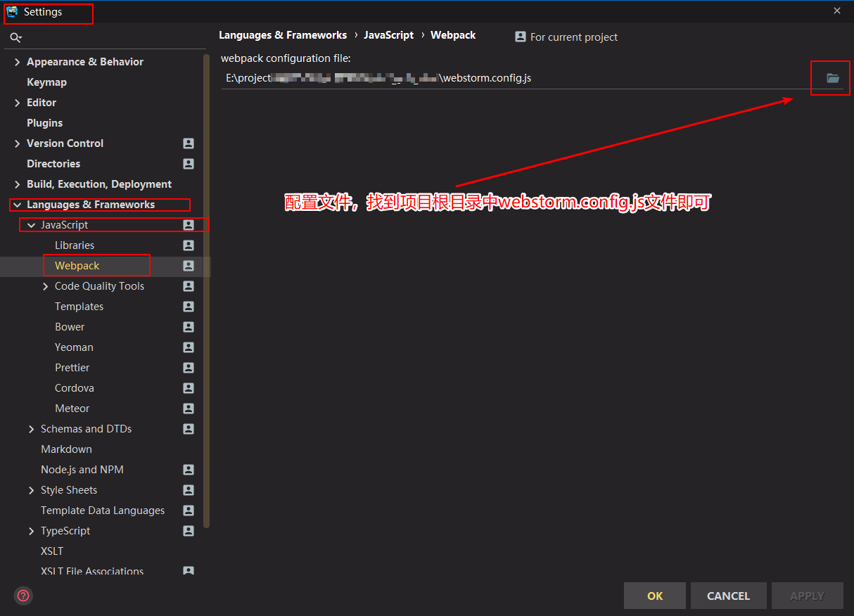This screenshot has height=616, width=854.
Task: Collapse the JavaScript tree node
Action: pos(30,224)
